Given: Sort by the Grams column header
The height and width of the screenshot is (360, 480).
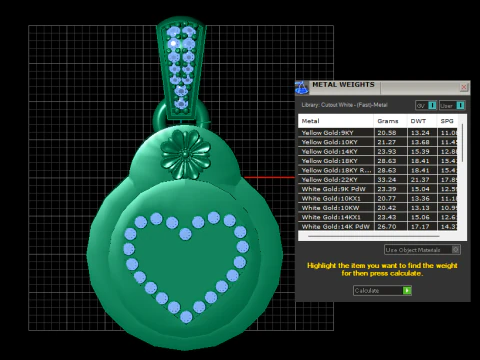Looking at the screenshot, I should 390,121.
